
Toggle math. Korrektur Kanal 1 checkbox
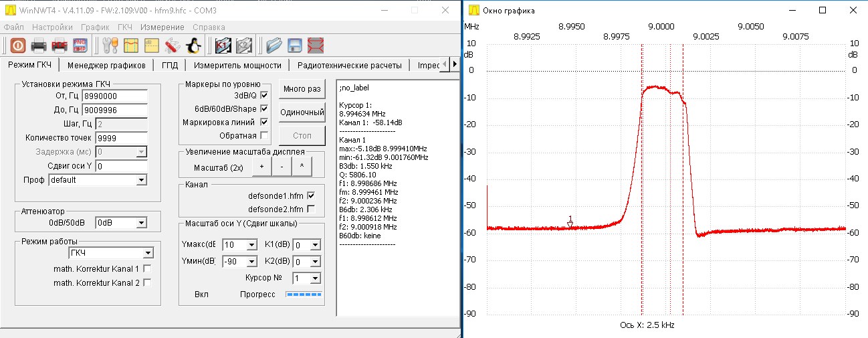click(x=147, y=268)
